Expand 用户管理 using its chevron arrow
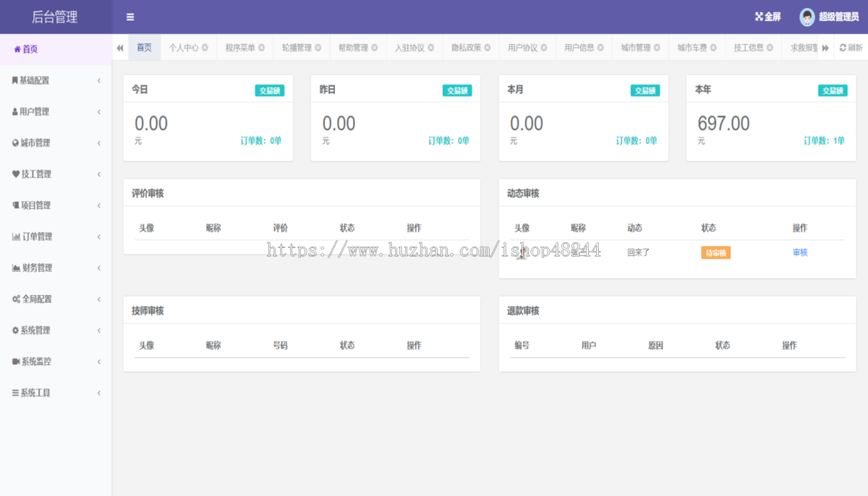This screenshot has width=868, height=496. pyautogui.click(x=98, y=111)
